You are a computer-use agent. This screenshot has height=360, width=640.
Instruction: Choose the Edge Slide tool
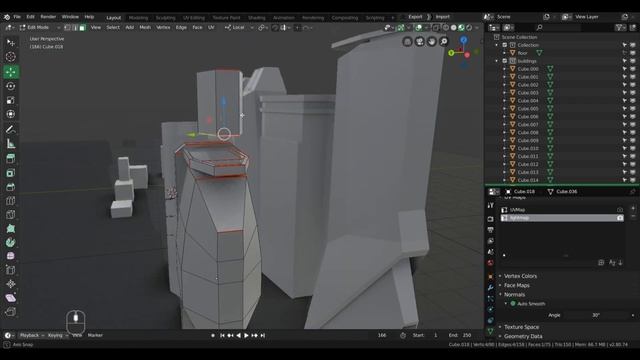pos(11,270)
